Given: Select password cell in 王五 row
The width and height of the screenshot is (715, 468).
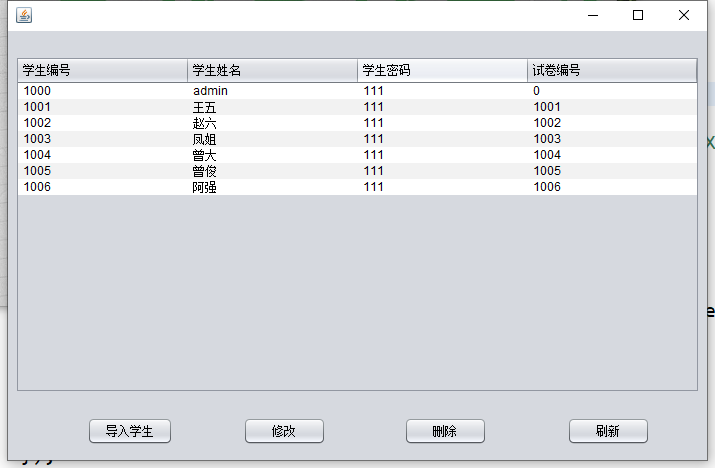Looking at the screenshot, I should click(442, 107).
